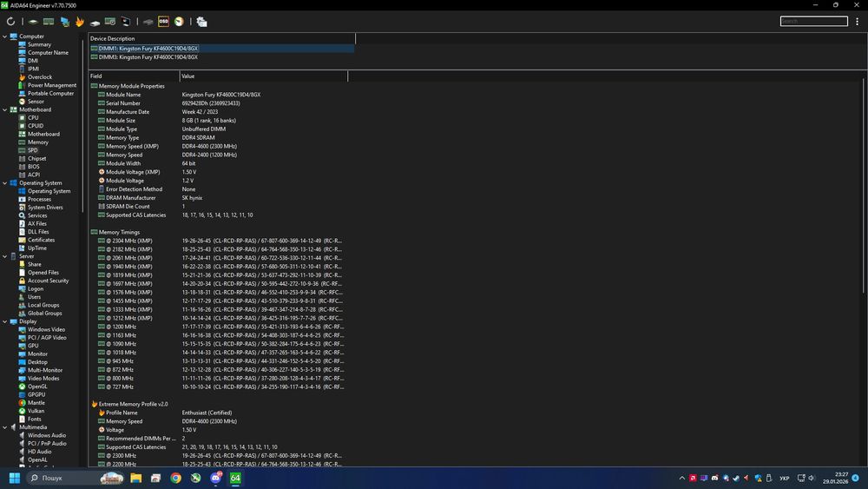Select the @ 727 MHz timing row
Screen dimensions: 868x489
tap(219, 387)
